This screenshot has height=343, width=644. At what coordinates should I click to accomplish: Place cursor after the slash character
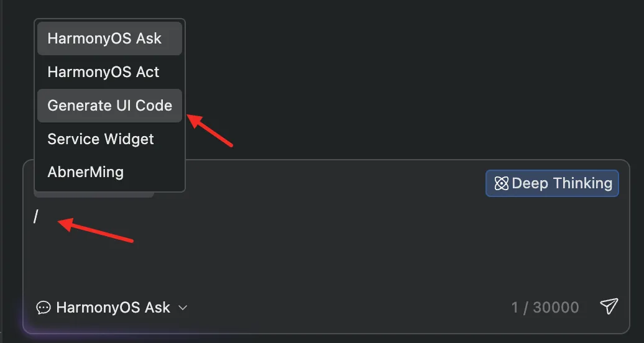(39, 216)
